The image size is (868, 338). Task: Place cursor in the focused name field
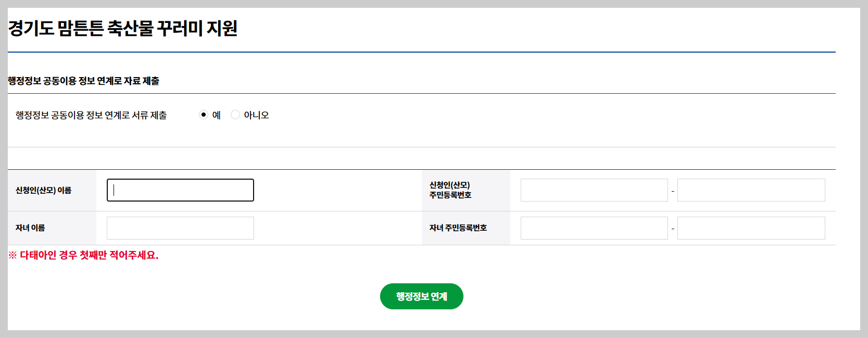point(180,190)
